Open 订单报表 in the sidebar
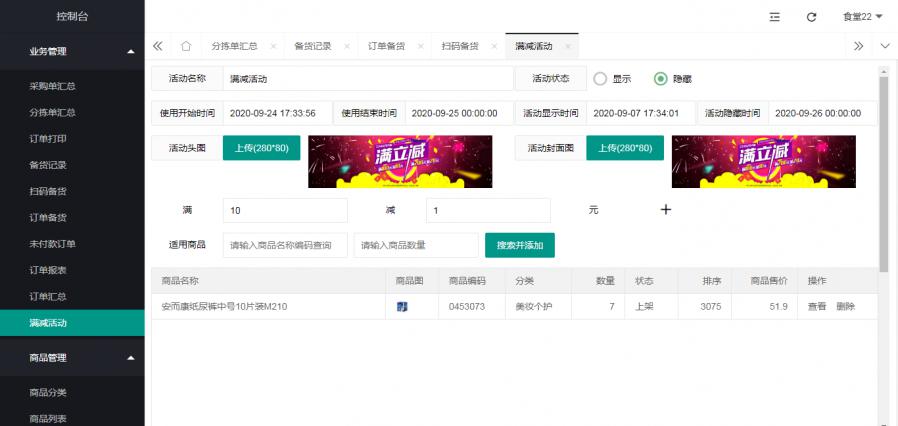The width and height of the screenshot is (898, 426). tap(47, 270)
